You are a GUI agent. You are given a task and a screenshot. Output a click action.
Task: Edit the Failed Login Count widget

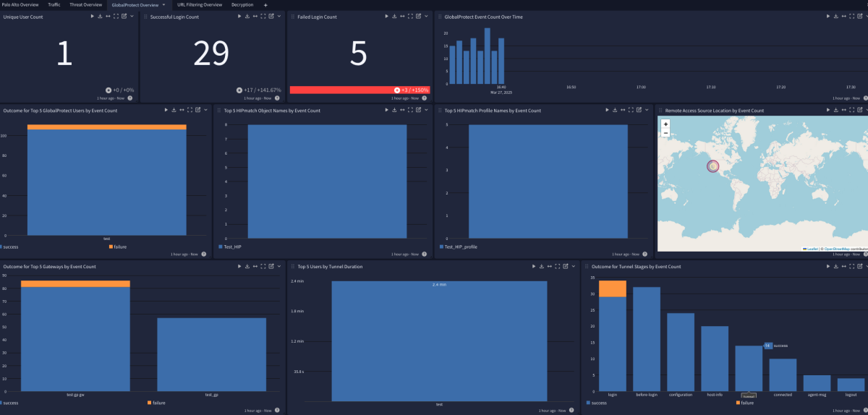click(x=419, y=16)
